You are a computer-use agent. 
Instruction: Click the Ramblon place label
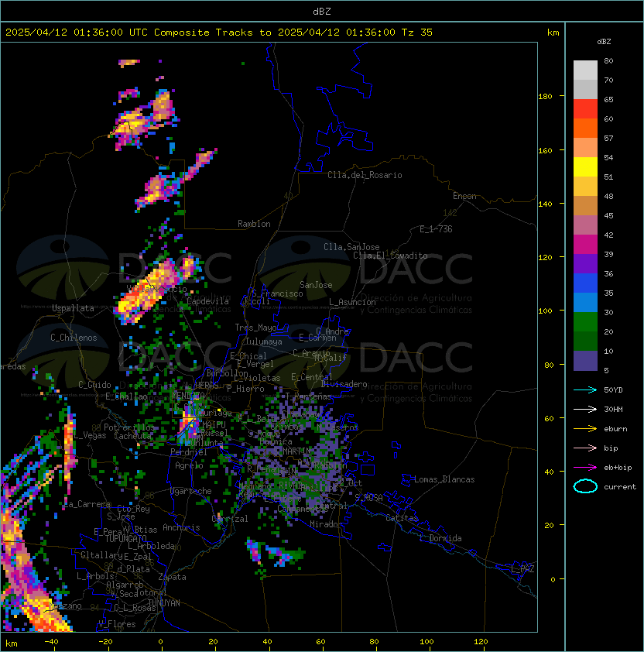coord(254,224)
